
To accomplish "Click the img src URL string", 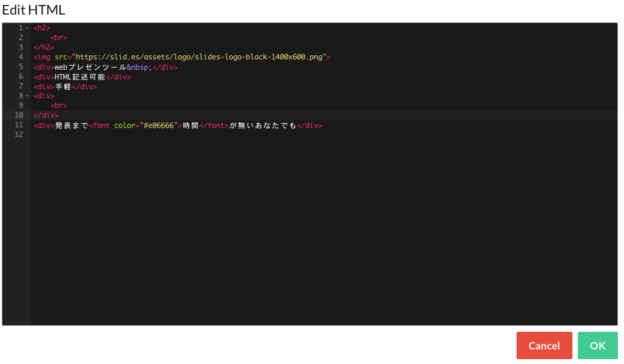I will coord(199,57).
